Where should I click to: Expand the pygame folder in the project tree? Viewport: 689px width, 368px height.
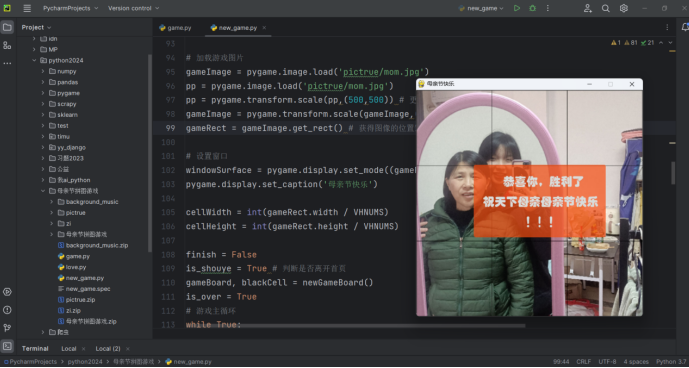tap(43, 93)
